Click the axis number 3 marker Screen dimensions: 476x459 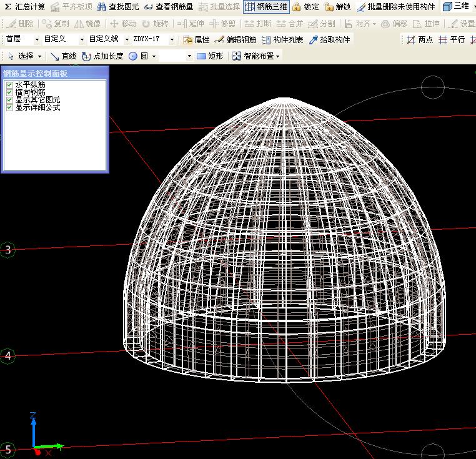coord(7,250)
